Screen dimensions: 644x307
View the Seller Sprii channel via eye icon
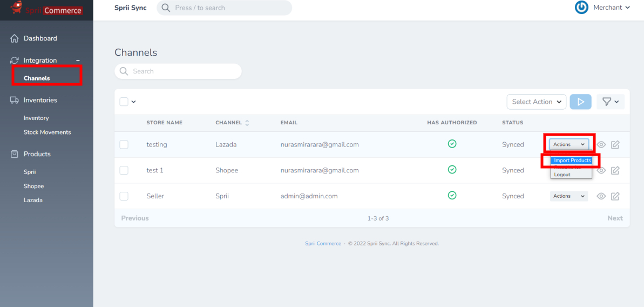coord(601,196)
